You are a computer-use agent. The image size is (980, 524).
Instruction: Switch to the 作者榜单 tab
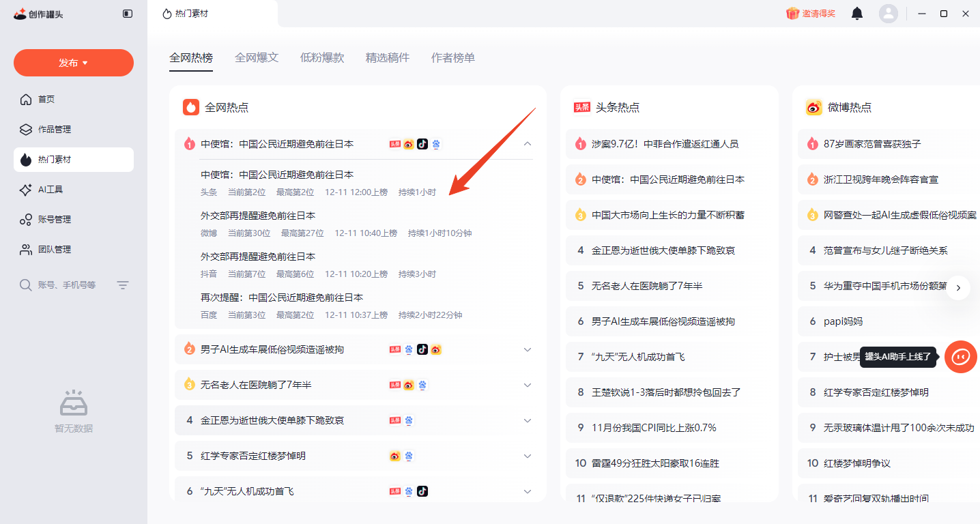[453, 58]
